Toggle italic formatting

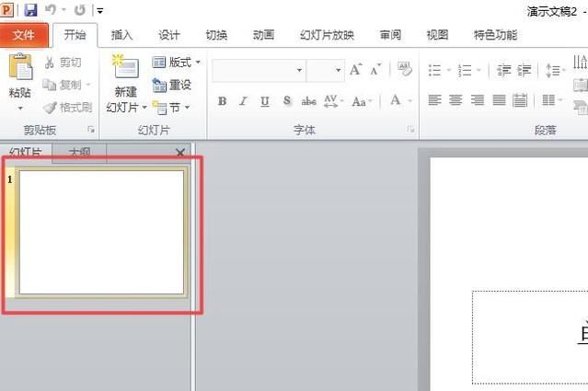click(x=244, y=101)
